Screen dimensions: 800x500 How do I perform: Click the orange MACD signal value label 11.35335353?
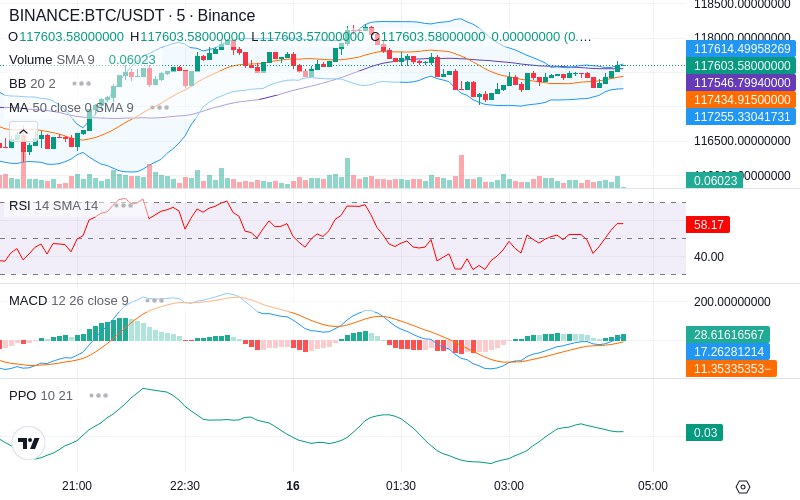click(732, 368)
